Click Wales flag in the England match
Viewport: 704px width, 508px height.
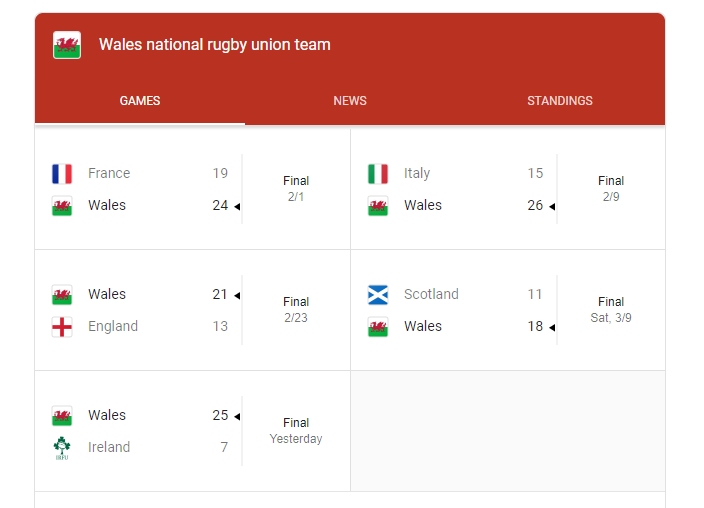point(62,294)
